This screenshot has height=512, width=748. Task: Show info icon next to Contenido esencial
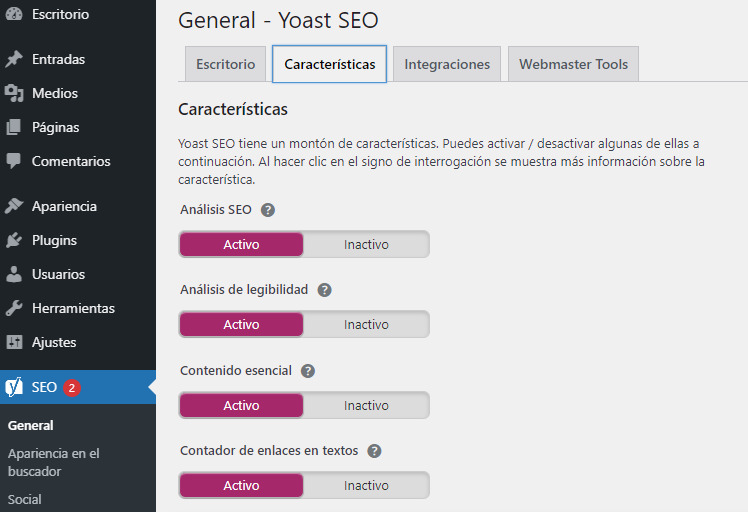tap(308, 371)
